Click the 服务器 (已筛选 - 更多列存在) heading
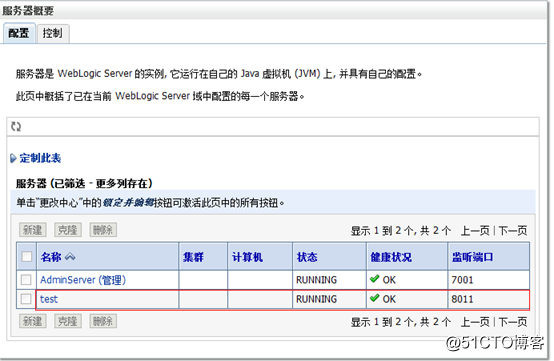Viewport: 554px width, 361px height. click(84, 183)
